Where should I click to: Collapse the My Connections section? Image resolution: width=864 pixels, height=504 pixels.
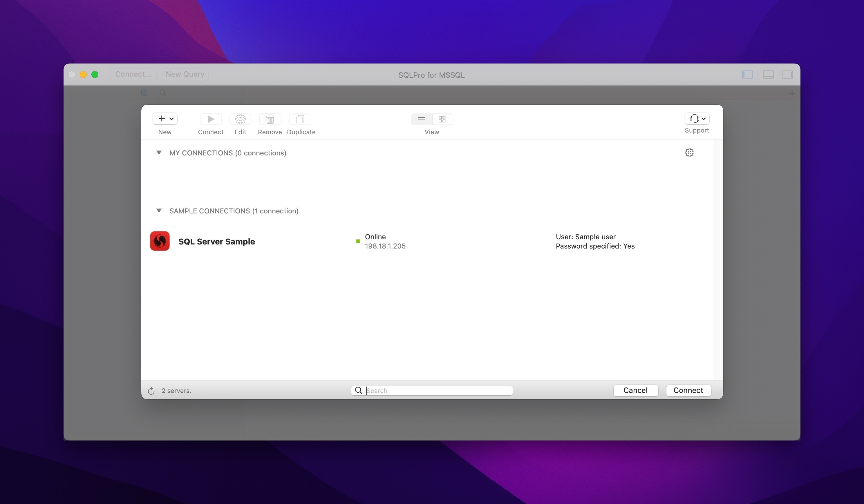pyautogui.click(x=159, y=153)
